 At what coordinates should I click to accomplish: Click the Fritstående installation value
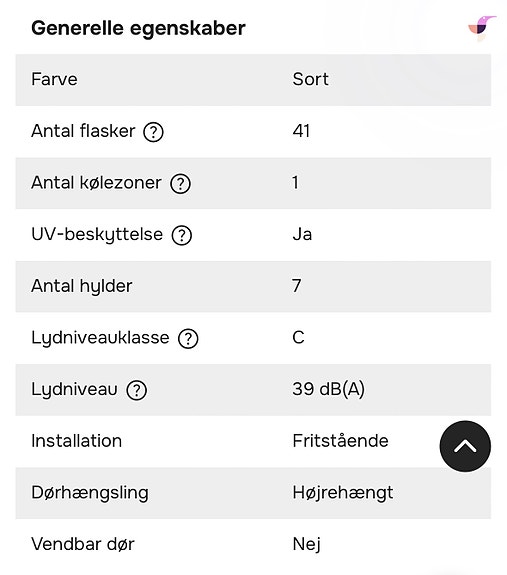click(x=341, y=441)
